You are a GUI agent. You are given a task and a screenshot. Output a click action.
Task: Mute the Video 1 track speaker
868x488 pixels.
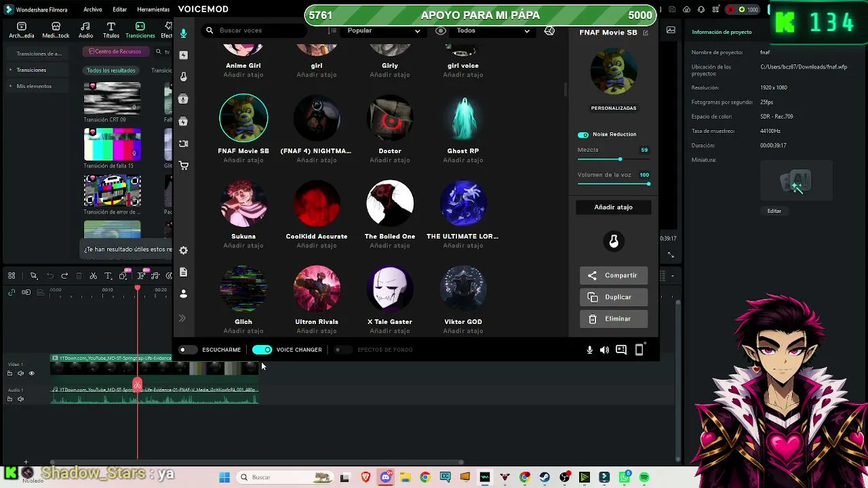[20, 373]
